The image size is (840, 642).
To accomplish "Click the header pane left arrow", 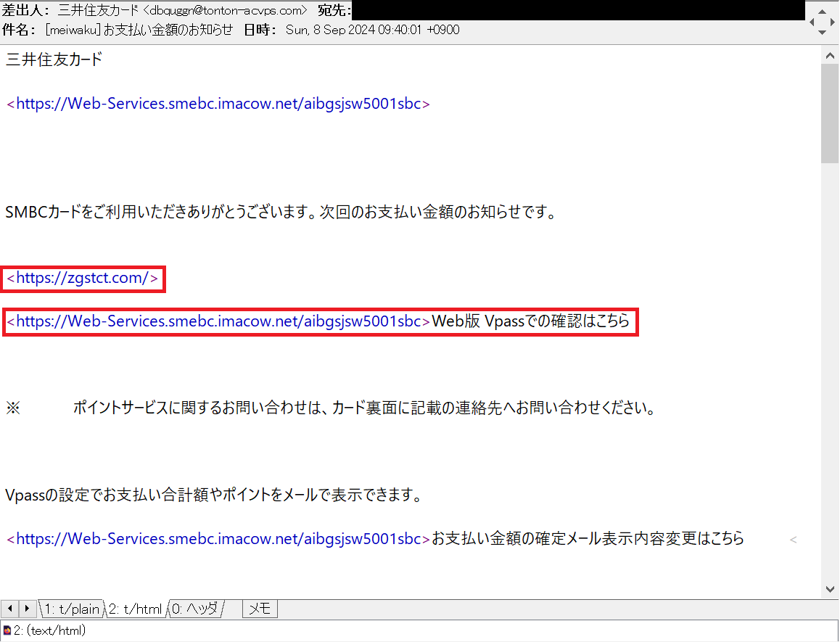I will click(x=812, y=22).
